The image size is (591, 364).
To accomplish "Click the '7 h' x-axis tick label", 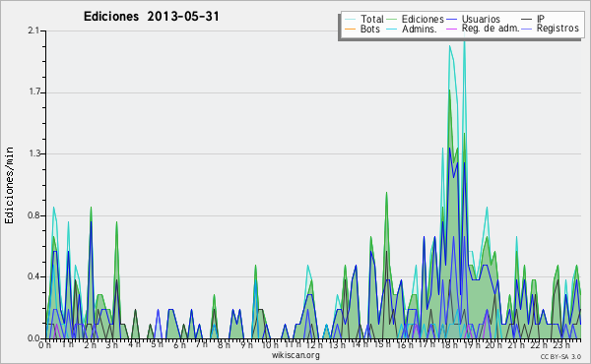I will pos(202,344).
